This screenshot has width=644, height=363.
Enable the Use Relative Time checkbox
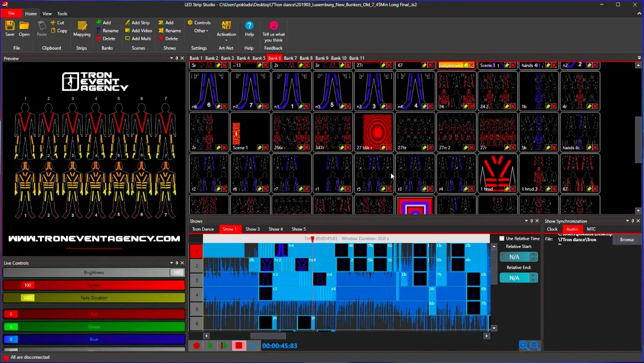[x=502, y=238]
